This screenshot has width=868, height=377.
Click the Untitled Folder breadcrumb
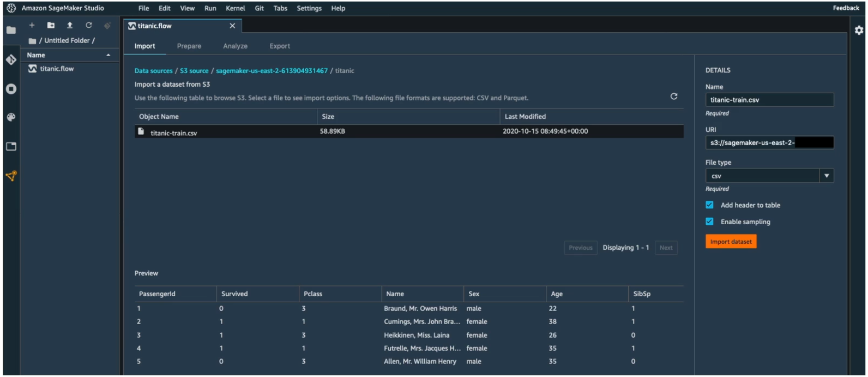point(67,41)
